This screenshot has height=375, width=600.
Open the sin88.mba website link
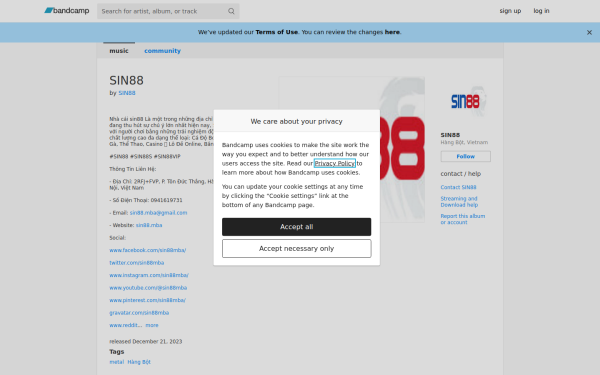(x=149, y=225)
